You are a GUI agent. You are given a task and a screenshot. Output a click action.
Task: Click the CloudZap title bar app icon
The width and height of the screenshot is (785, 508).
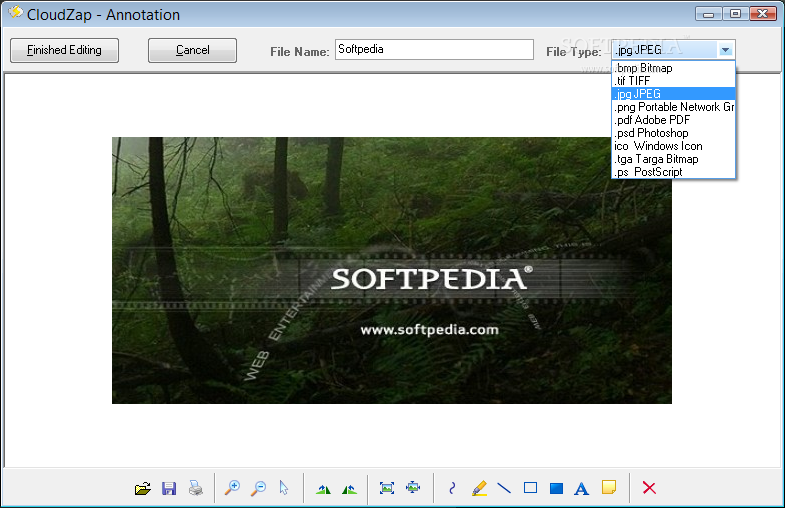(x=16, y=13)
